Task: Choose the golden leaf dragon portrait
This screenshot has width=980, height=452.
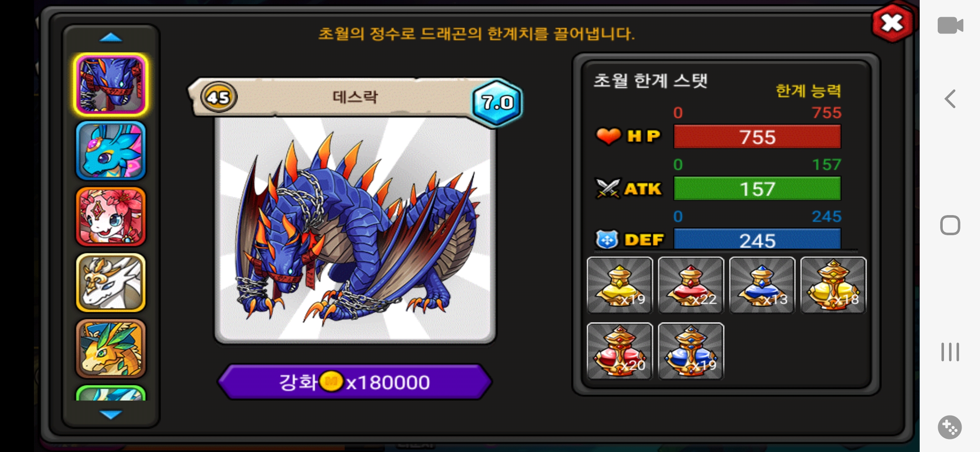Action: [x=111, y=348]
